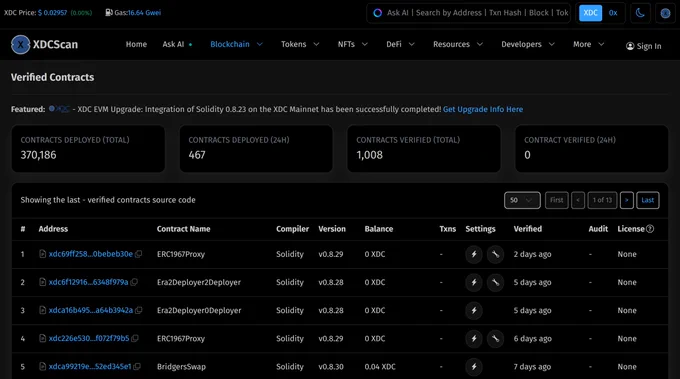Go to previous page arrow

click(x=578, y=200)
